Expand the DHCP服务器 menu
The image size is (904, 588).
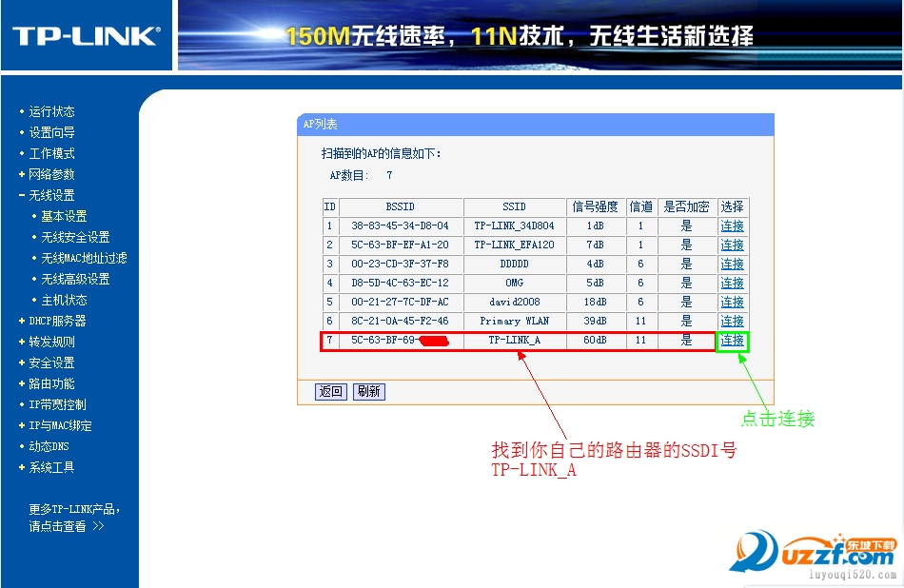pyautogui.click(x=57, y=321)
